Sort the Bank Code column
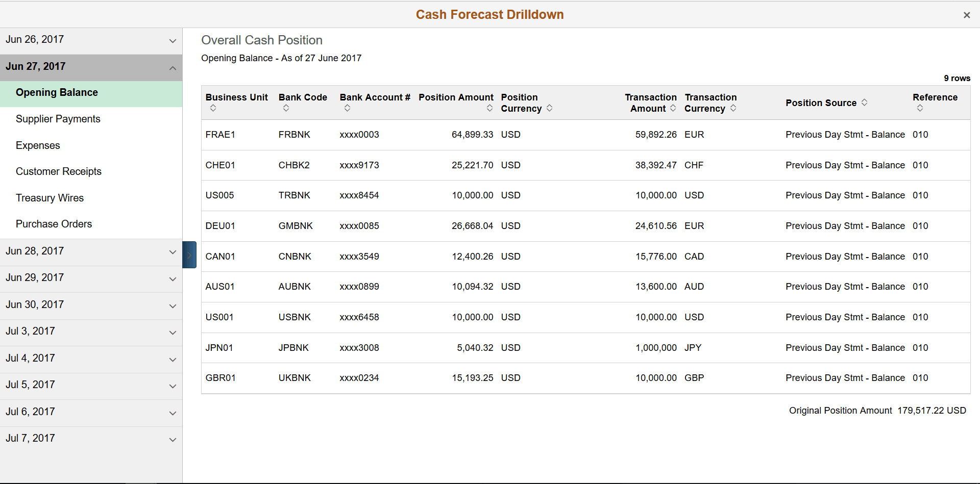Screen dimensions: 980x484 pos(286,108)
